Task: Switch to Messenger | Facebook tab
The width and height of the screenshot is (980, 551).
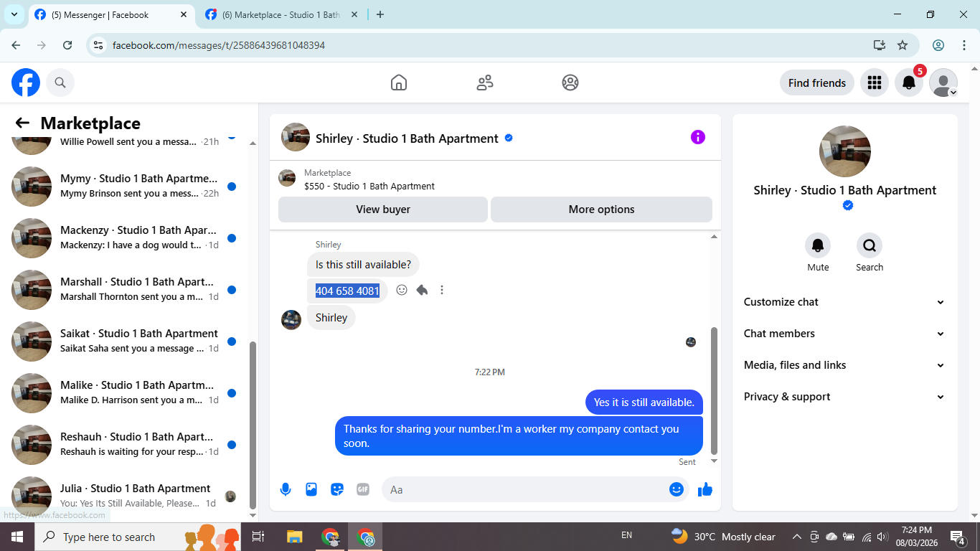Action: point(111,14)
